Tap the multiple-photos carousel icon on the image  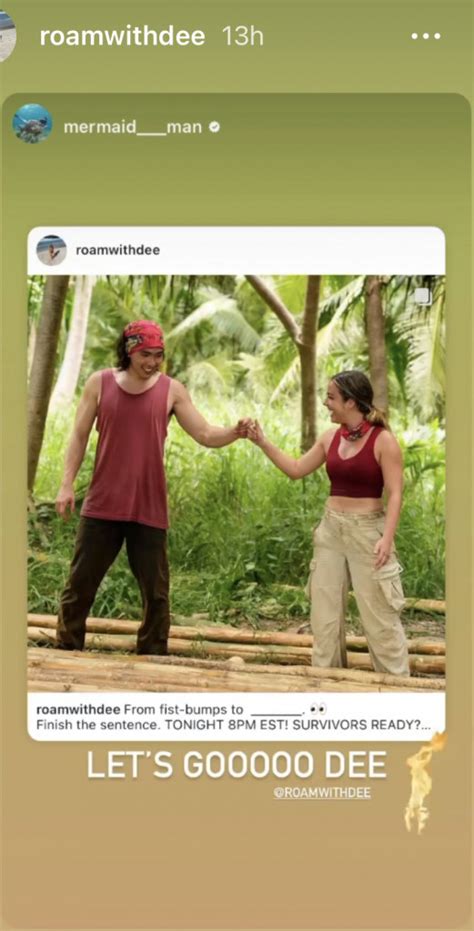click(423, 296)
